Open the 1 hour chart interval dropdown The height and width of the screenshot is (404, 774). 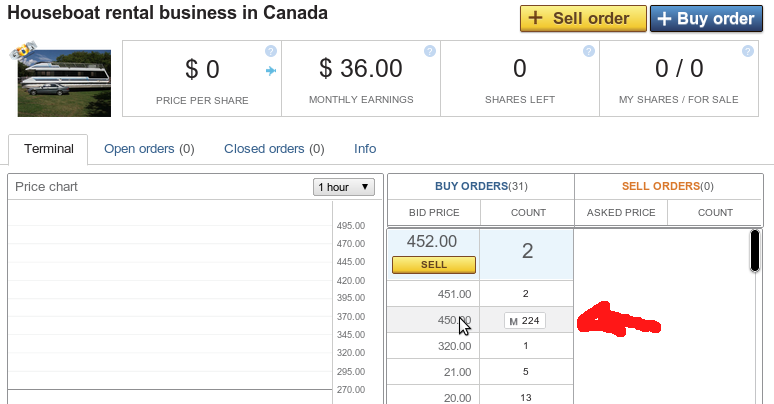coord(344,187)
